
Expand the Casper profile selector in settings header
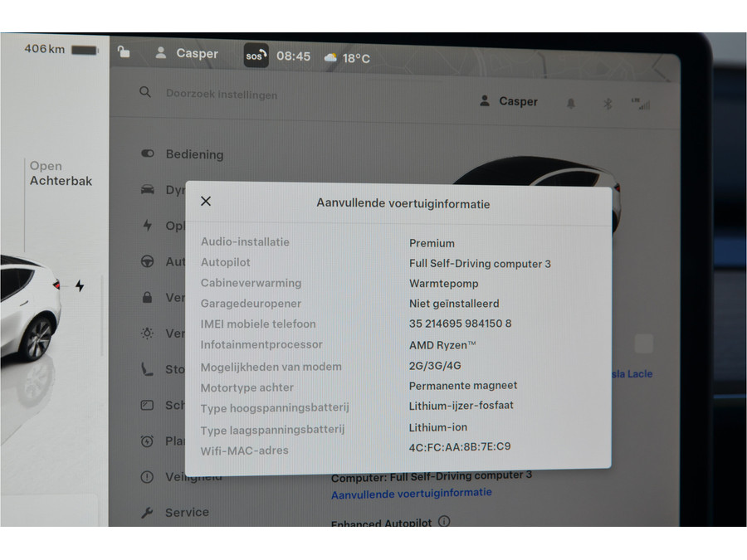[508, 101]
